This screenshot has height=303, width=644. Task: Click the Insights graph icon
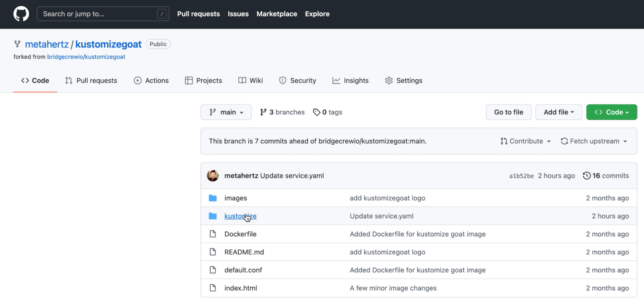coord(336,80)
